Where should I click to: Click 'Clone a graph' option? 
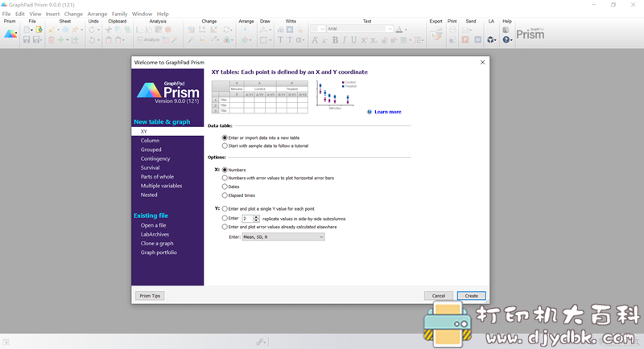point(157,243)
